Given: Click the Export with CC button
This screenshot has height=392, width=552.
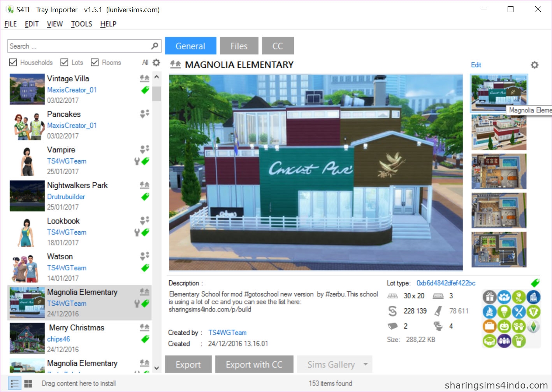Looking at the screenshot, I should (254, 364).
